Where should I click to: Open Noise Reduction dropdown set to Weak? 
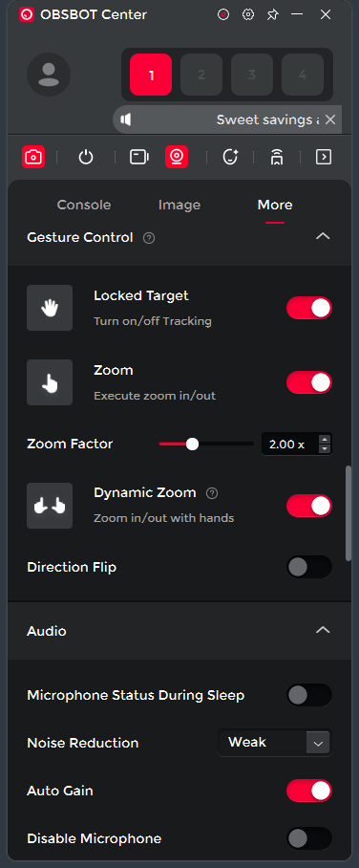pyautogui.click(x=275, y=743)
